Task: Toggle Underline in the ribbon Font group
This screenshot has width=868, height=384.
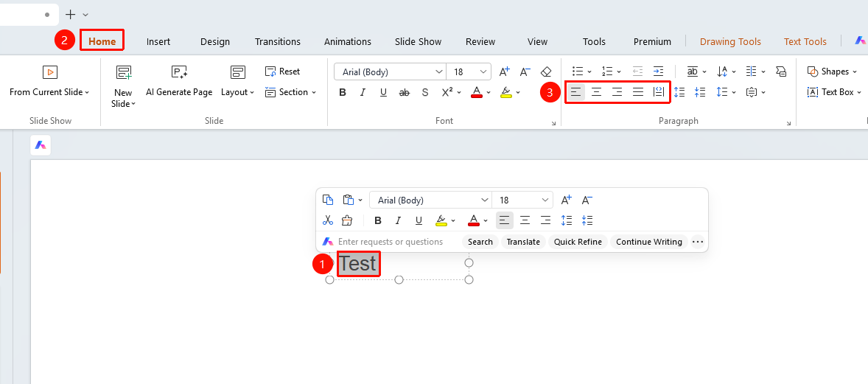Action: pos(383,93)
